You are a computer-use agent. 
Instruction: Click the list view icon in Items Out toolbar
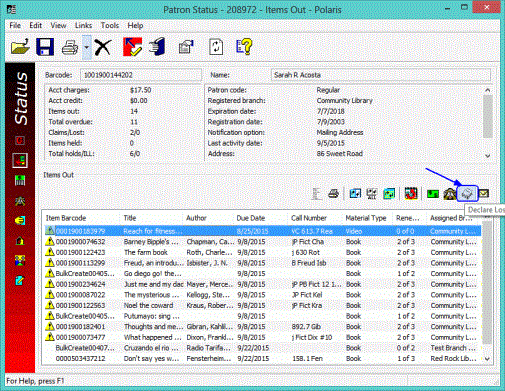[317, 194]
